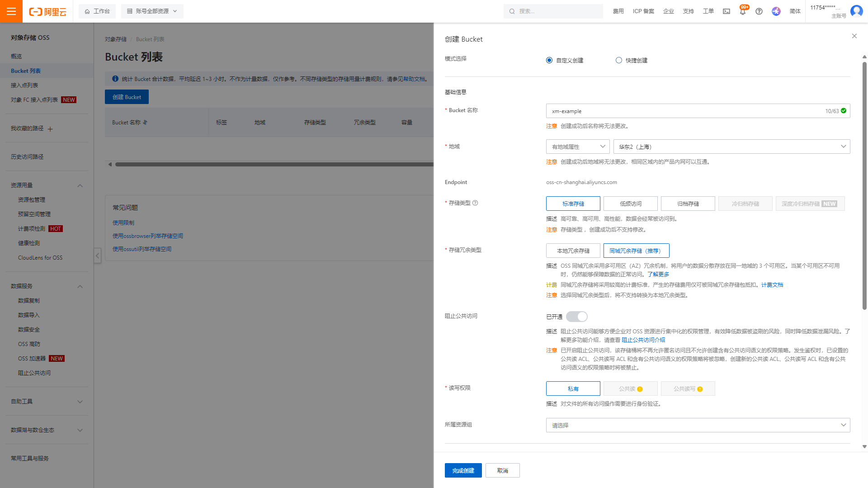This screenshot has width=868, height=488.
Task: Click the Bucket 名称 input field
Action: click(x=683, y=111)
